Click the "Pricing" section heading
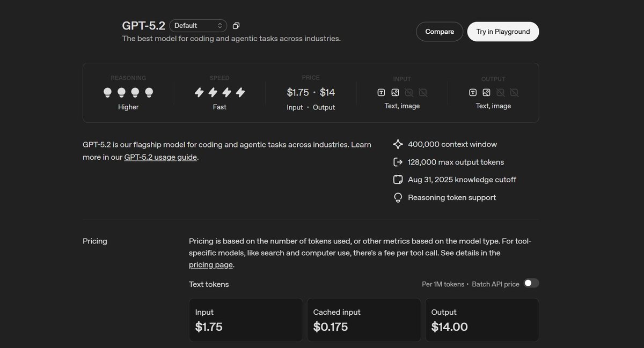Screen dimensions: 644x348 (95, 241)
